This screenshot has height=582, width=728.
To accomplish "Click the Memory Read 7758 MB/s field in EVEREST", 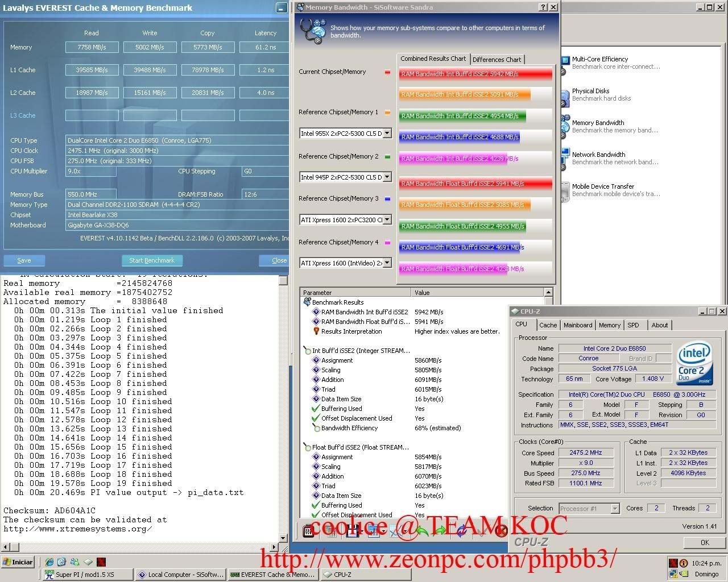I will [92, 47].
